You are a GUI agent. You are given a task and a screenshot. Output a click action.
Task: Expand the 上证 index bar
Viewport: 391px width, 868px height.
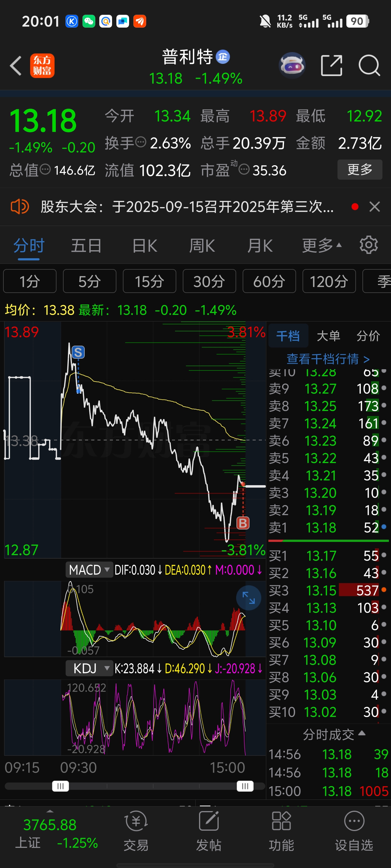click(x=50, y=811)
